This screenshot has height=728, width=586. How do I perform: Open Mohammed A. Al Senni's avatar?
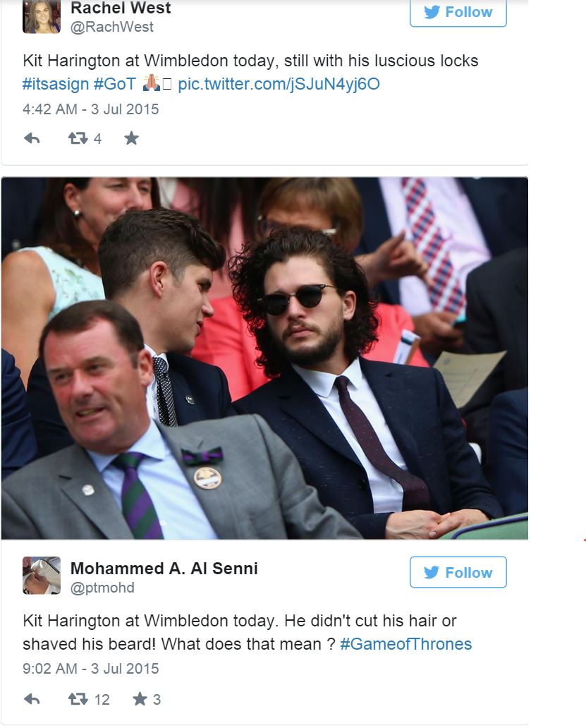coord(42,575)
